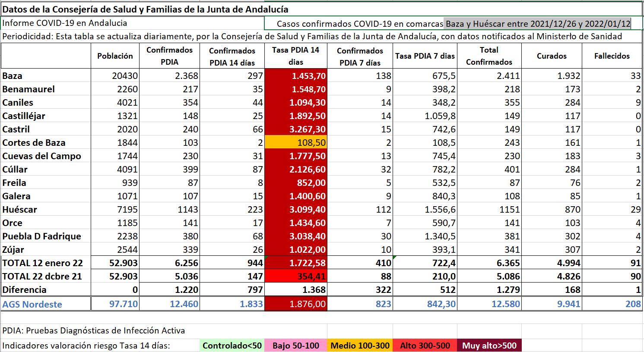Viewport: 644px width, 352px height.
Task: Select Castril's 3.267,30 rate cell
Action: (x=296, y=129)
